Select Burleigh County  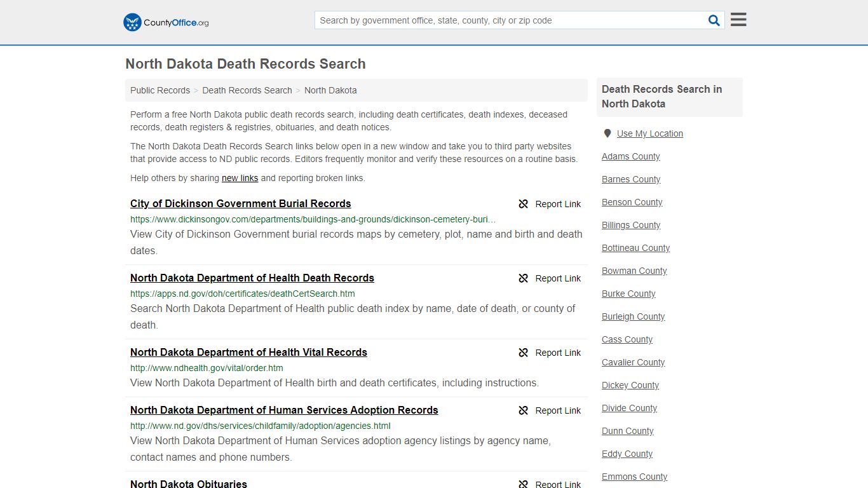point(634,316)
